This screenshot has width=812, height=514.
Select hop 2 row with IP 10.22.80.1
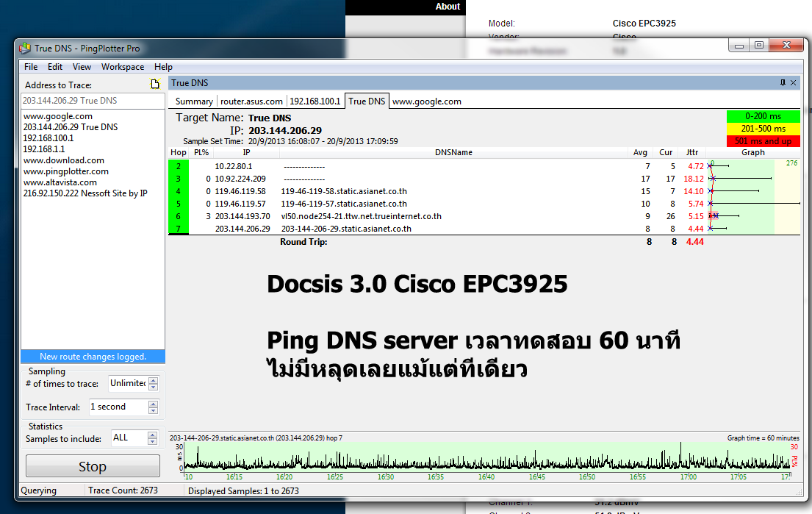coord(484,166)
